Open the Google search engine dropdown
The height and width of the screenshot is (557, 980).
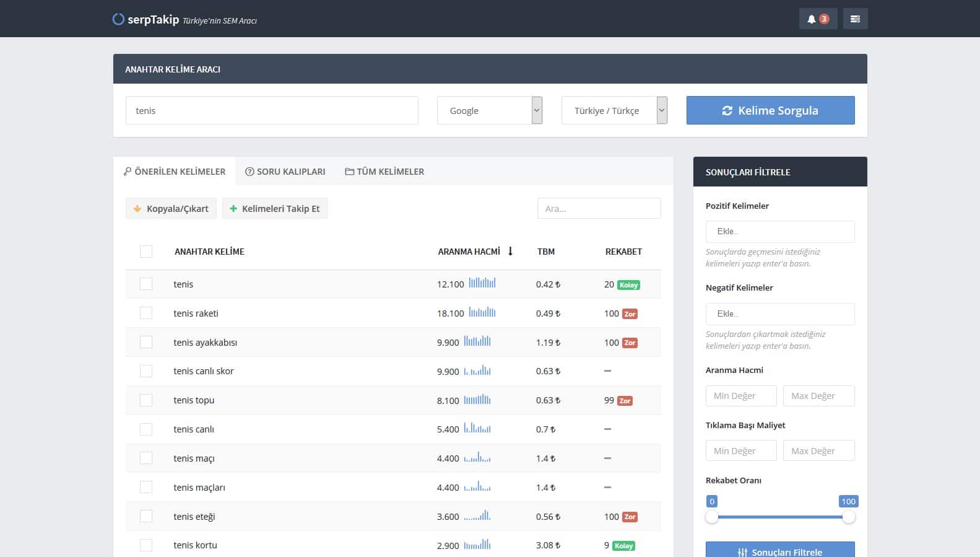[x=490, y=110]
